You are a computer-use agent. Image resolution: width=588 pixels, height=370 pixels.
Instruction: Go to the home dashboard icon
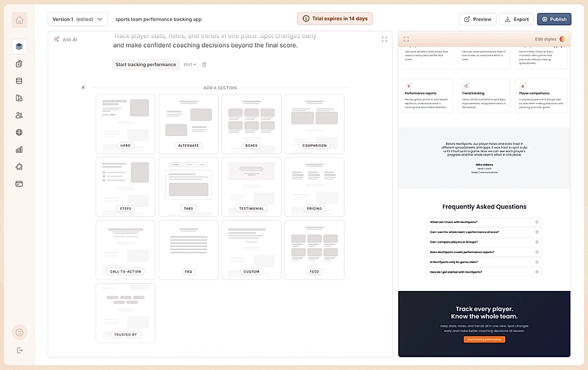tap(19, 20)
